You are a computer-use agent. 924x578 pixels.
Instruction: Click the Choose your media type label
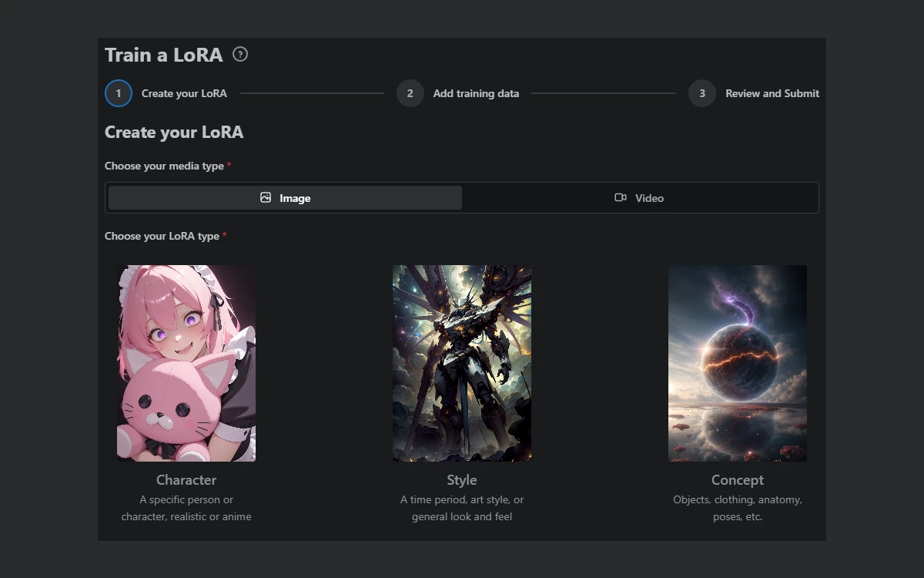(x=164, y=166)
